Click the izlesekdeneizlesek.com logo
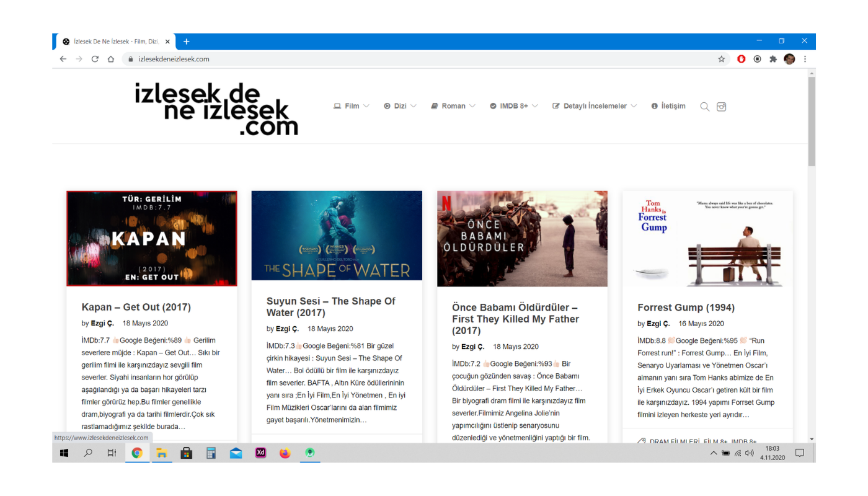The width and height of the screenshot is (868, 496). (216, 109)
